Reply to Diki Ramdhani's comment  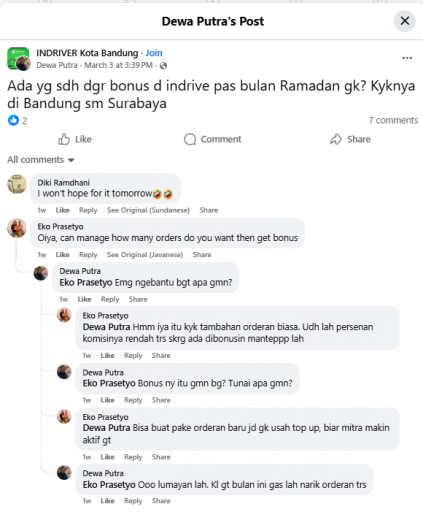[x=88, y=210]
